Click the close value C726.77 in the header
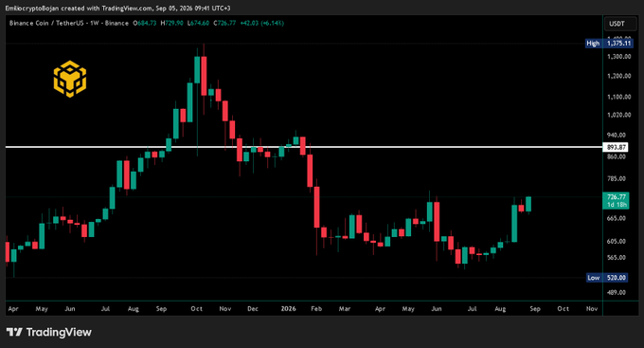Screen dimensions: 644x348 [224, 23]
